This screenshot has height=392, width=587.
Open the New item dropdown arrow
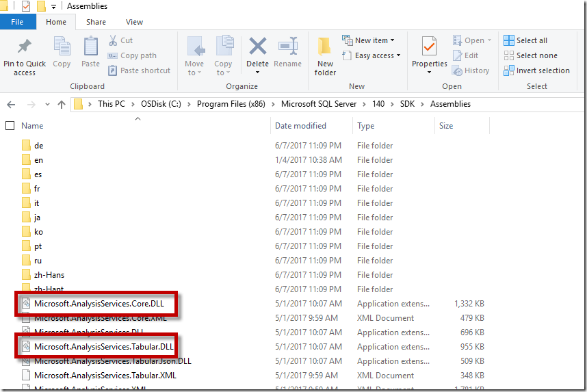(x=392, y=40)
